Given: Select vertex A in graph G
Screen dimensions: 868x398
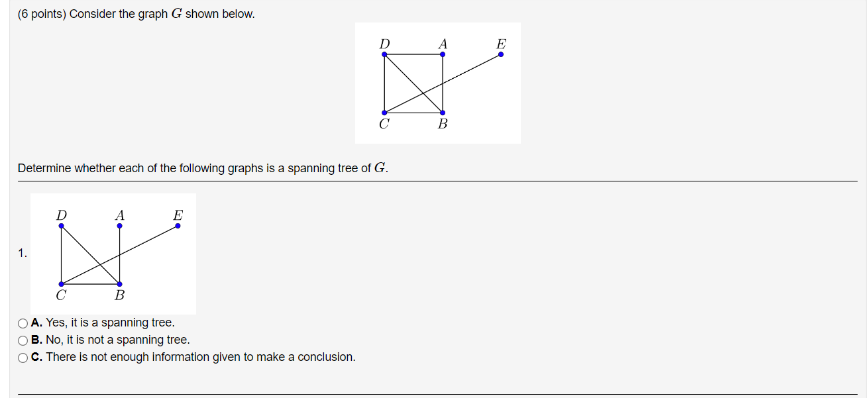Looking at the screenshot, I should 442,55.
